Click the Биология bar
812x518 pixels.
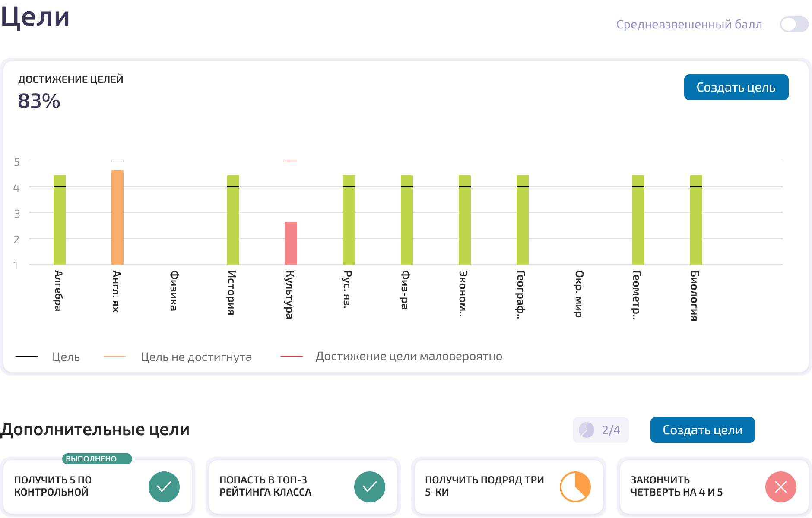click(x=696, y=220)
